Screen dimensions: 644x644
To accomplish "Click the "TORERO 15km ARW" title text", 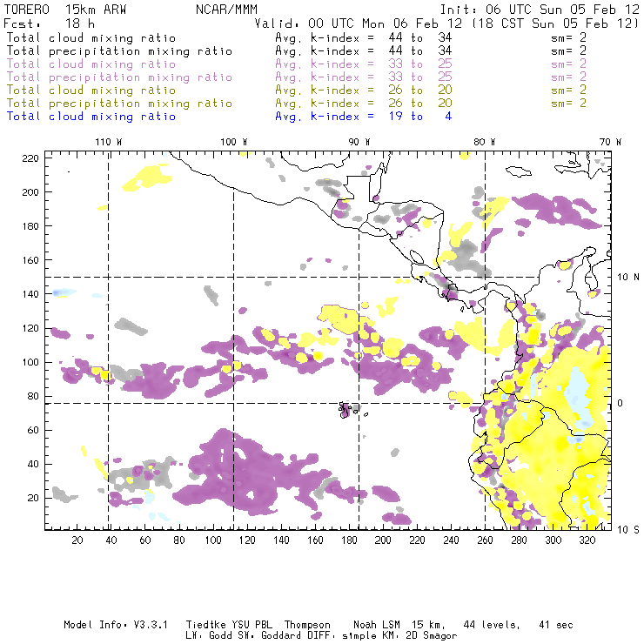I will (x=65, y=10).
